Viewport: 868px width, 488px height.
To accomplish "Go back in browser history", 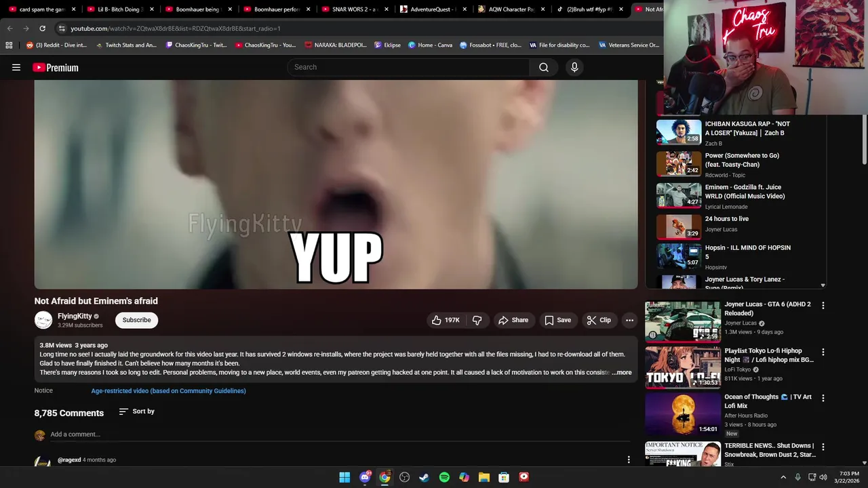I will click(x=9, y=28).
